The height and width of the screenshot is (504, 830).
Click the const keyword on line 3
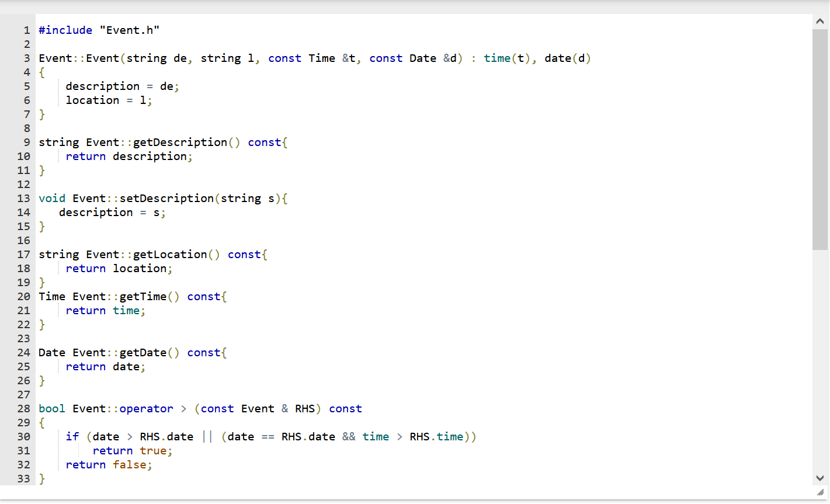tap(284, 58)
